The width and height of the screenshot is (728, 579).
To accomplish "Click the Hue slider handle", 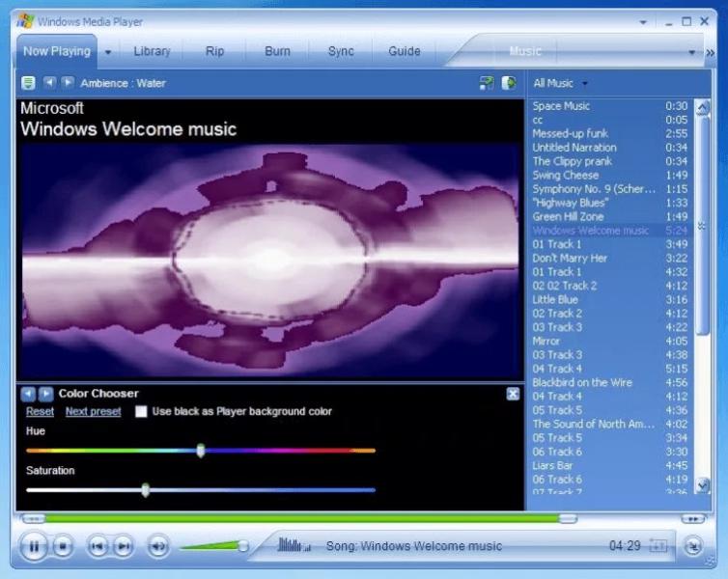I will 201,450.
